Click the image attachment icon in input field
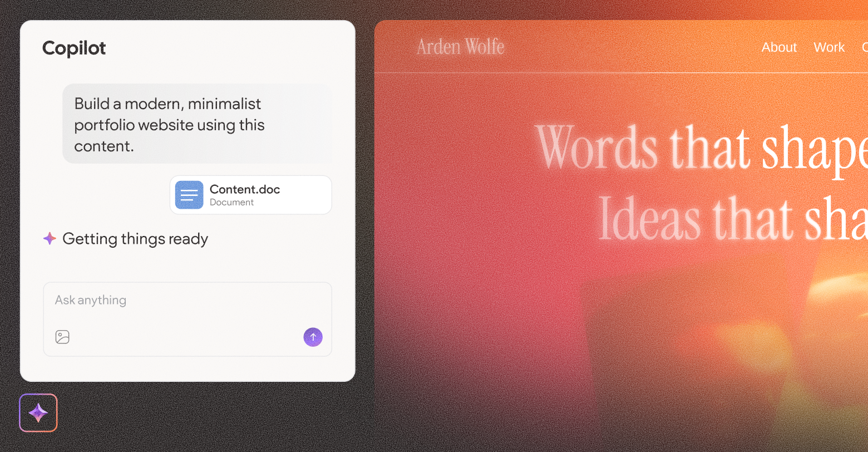Image resolution: width=868 pixels, height=452 pixels. 62,337
